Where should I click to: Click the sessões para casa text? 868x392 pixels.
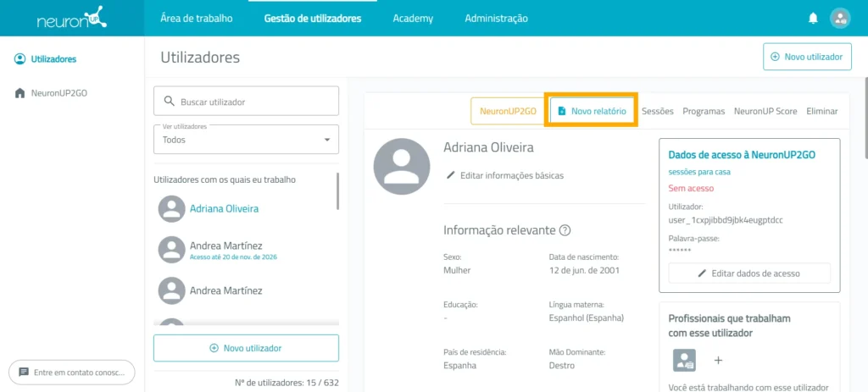699,172
